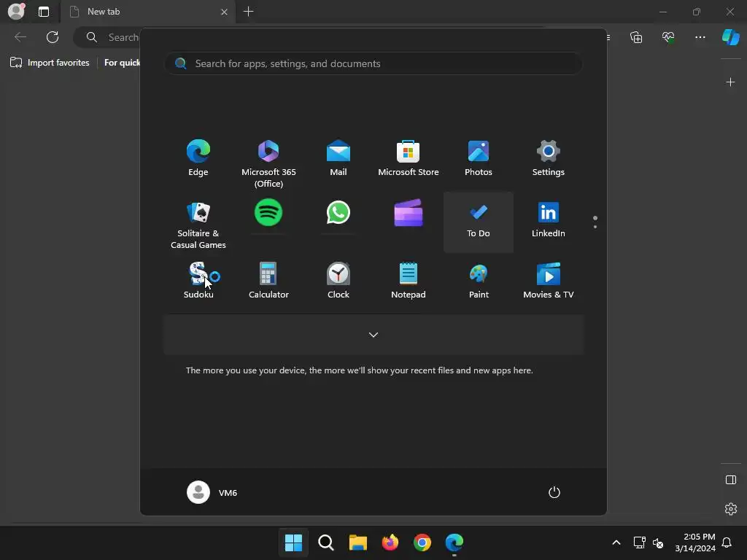Open the Edge tab actions menu
Screen dimensions: 747x560
[44, 12]
